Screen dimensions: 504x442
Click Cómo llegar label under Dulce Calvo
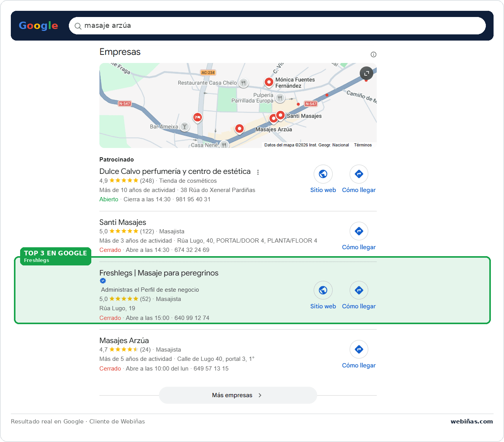click(359, 190)
